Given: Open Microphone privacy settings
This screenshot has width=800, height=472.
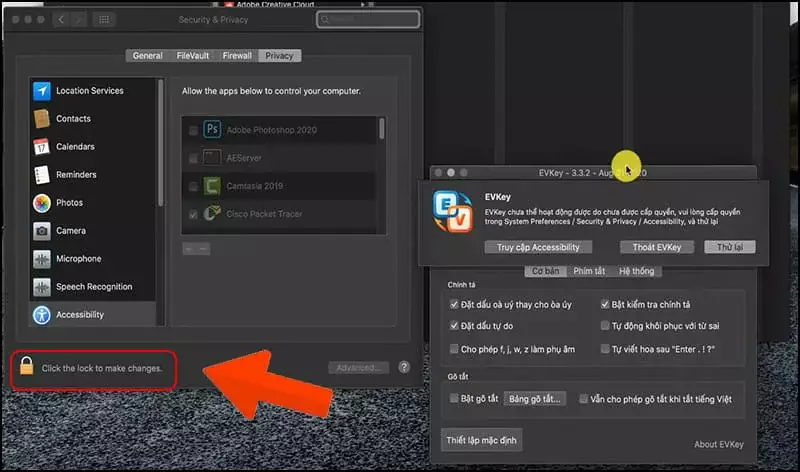Looking at the screenshot, I should point(78,259).
